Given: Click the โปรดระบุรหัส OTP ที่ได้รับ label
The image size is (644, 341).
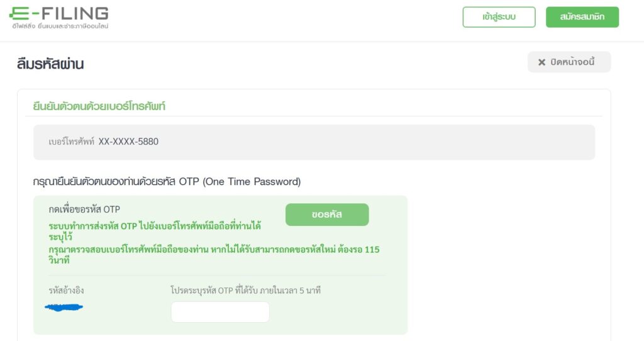Looking at the screenshot, I should tap(250, 291).
